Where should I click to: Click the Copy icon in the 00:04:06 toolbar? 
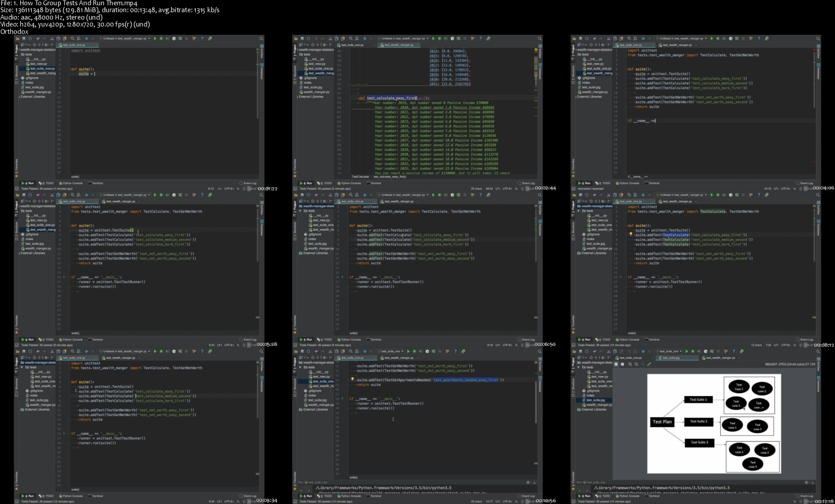pos(615,39)
